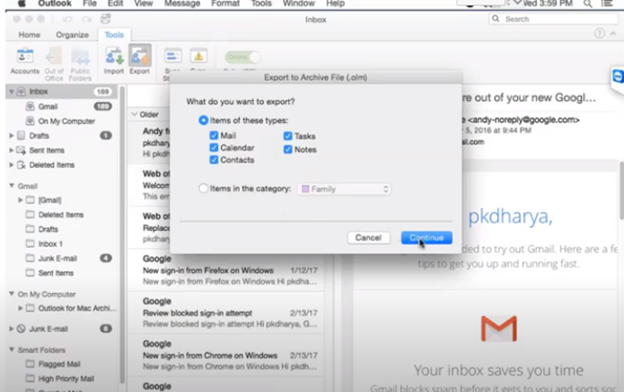Open the help question mark icon
The width and height of the screenshot is (624, 392).
[x=599, y=33]
